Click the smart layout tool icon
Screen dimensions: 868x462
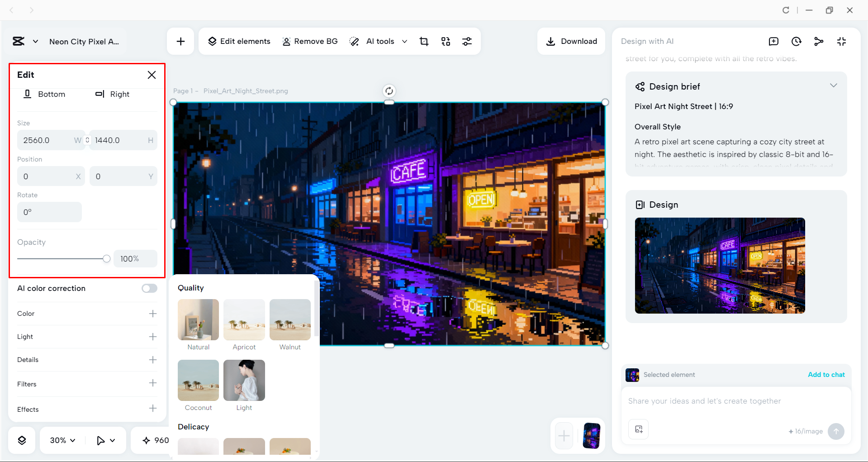click(x=446, y=41)
